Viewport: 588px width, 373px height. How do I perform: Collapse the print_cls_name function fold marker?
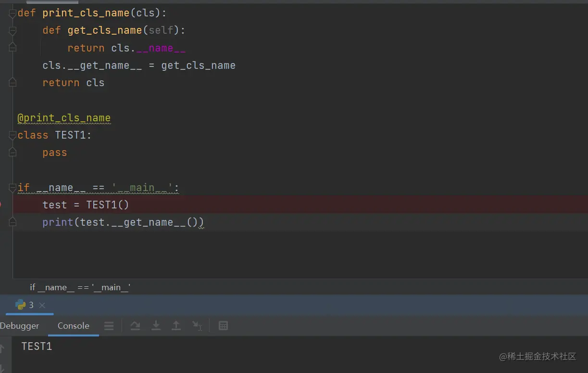13,13
